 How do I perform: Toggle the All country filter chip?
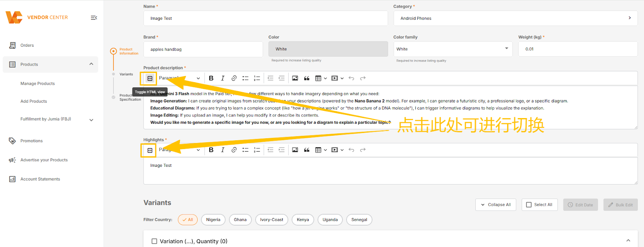(x=188, y=220)
